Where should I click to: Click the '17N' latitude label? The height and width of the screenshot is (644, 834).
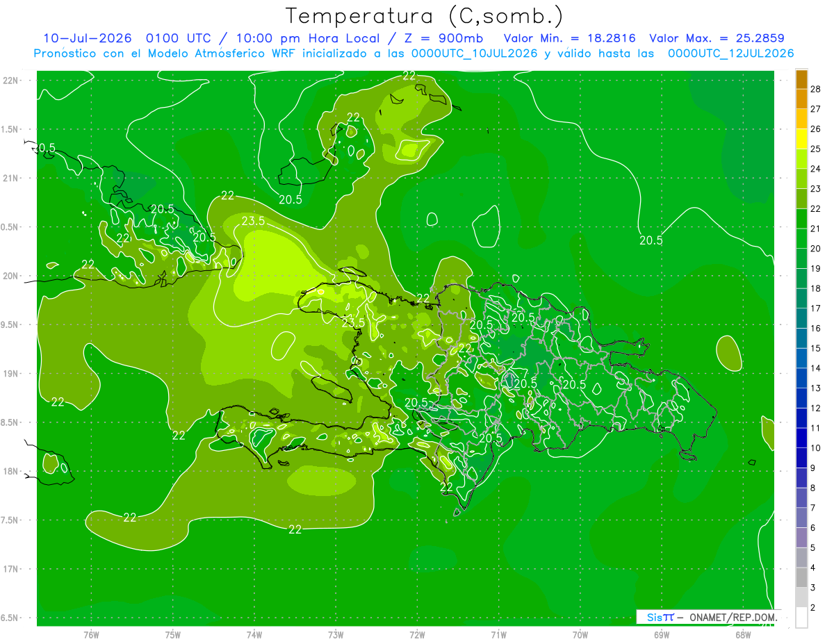pos(10,569)
